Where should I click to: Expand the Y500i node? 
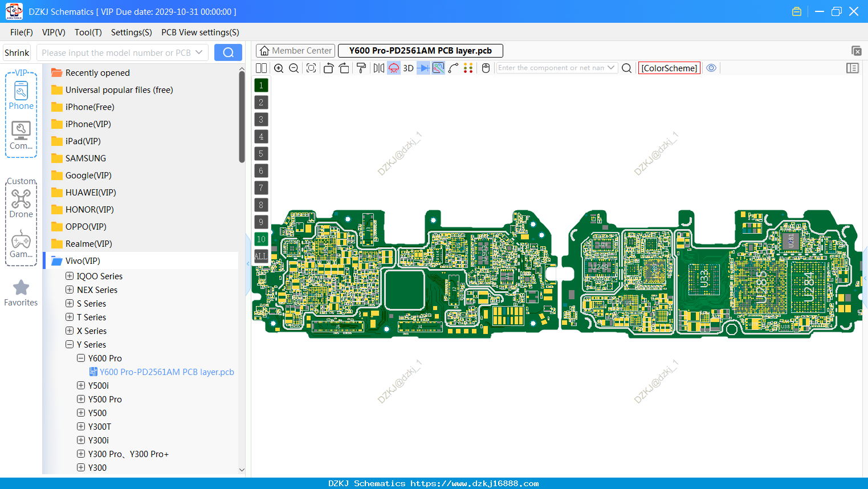(x=81, y=385)
